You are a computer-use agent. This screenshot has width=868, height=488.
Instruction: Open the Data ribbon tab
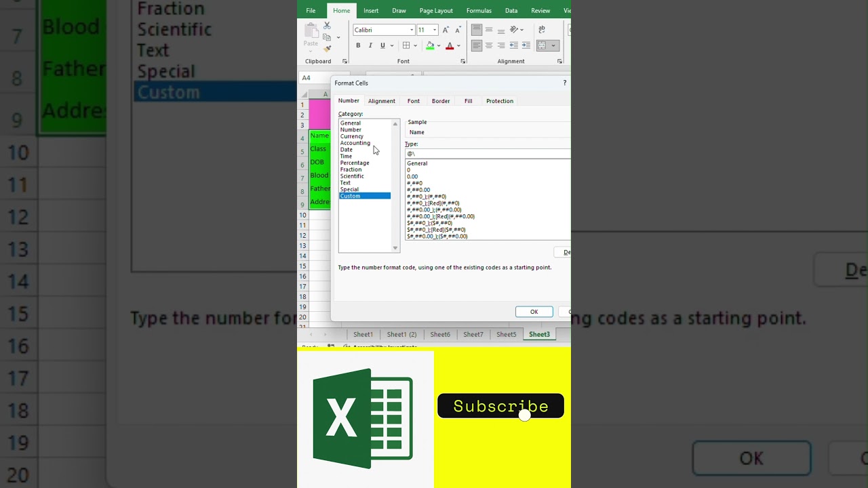tap(511, 11)
